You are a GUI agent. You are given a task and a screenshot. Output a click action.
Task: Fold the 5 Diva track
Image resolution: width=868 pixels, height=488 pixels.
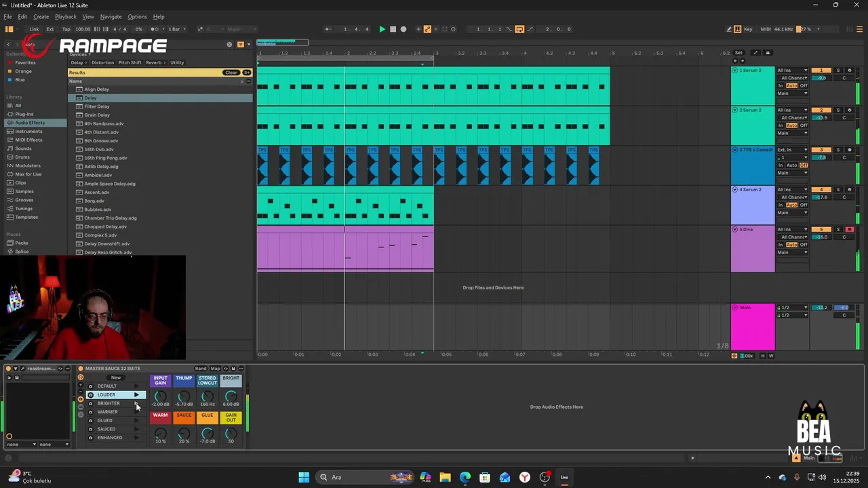tap(735, 229)
